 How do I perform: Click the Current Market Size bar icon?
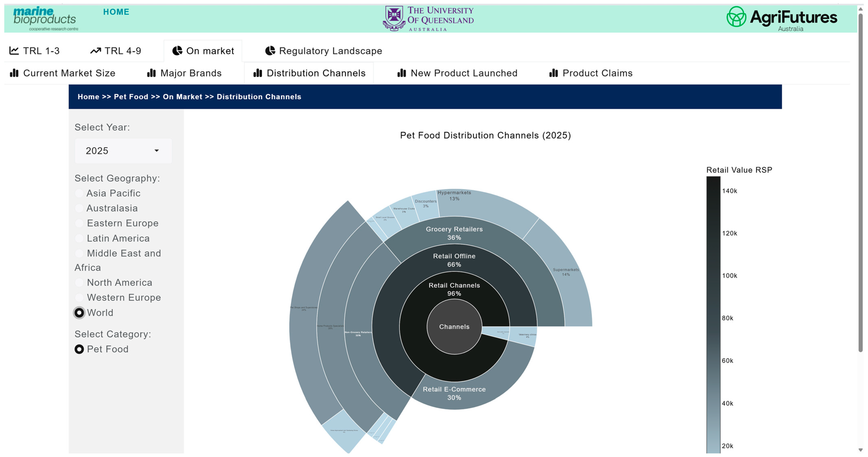(14, 73)
